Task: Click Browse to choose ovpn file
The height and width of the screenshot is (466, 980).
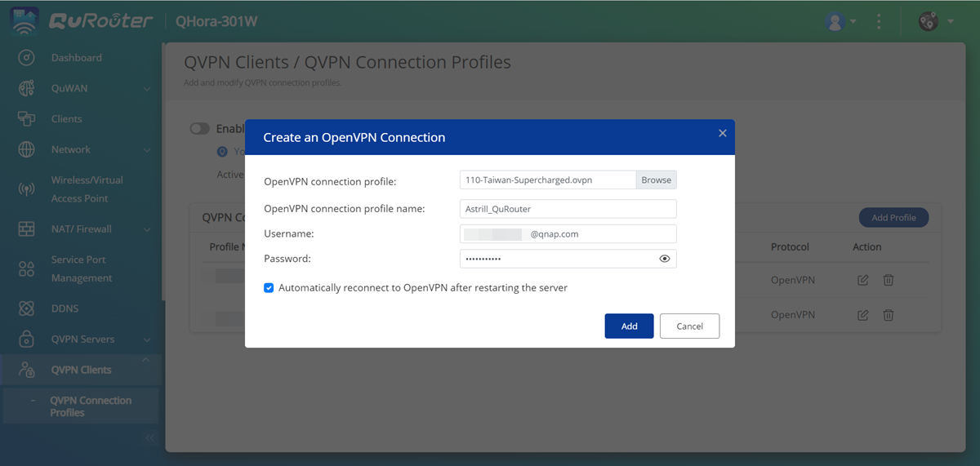Action: (656, 180)
